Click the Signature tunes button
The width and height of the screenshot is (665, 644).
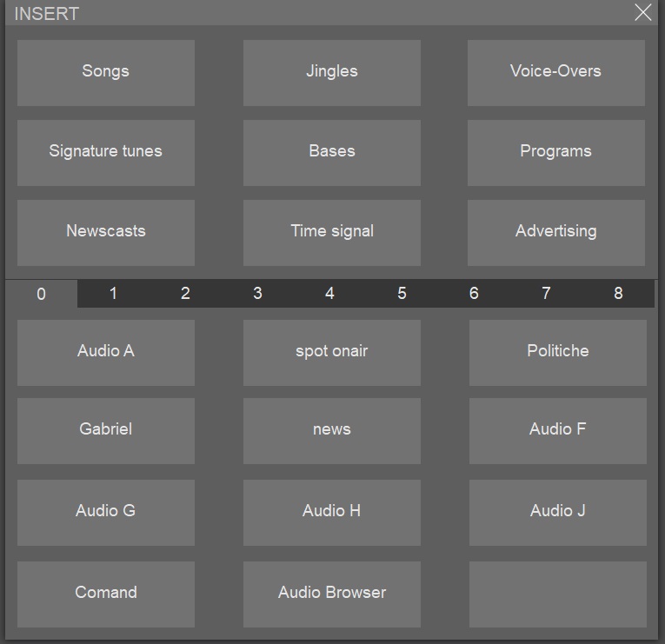tap(106, 152)
